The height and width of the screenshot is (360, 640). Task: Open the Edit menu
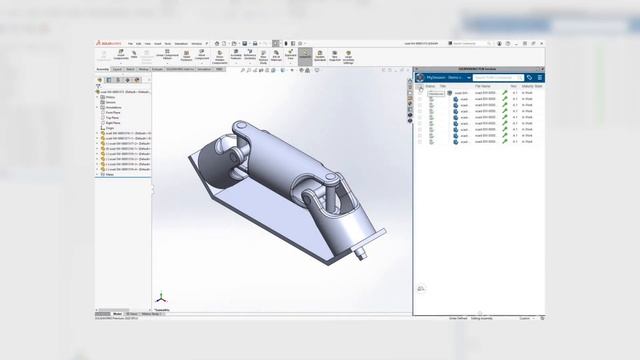(x=139, y=44)
